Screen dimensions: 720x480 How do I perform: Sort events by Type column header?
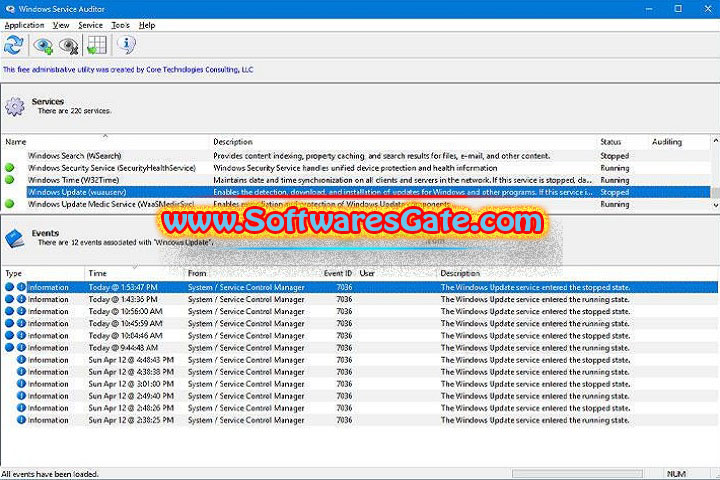pos(44,273)
